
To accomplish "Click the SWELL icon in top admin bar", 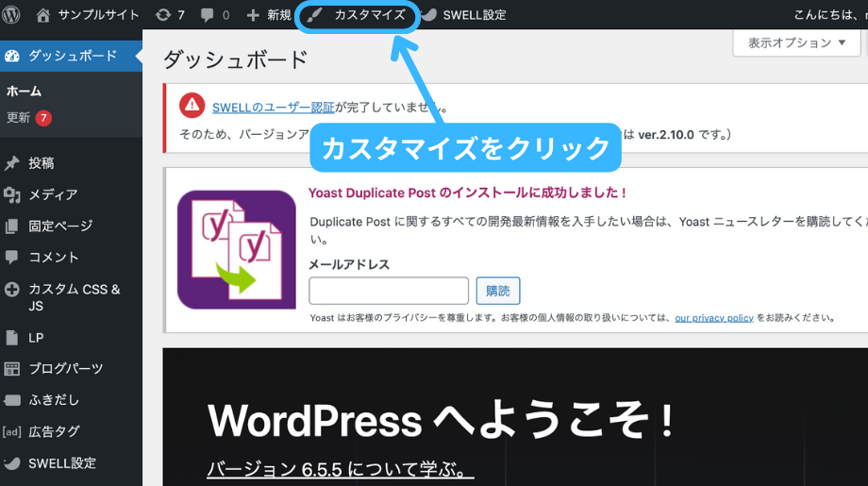I will pos(429,15).
